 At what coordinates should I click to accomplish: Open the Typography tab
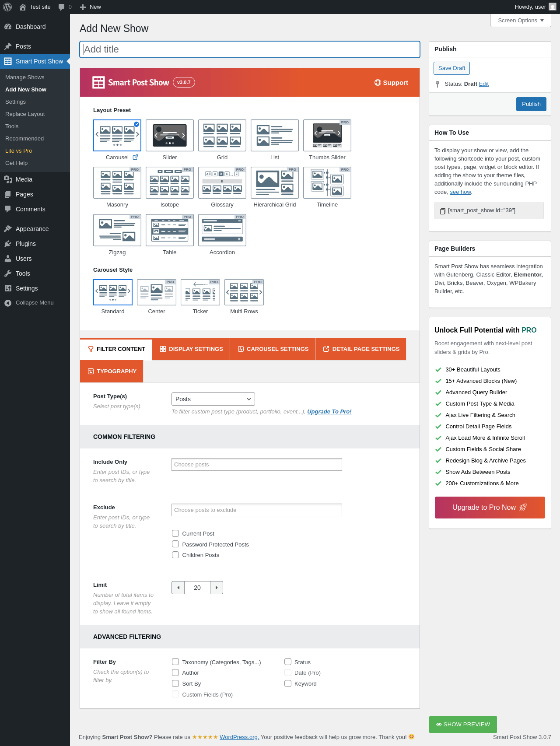(112, 371)
